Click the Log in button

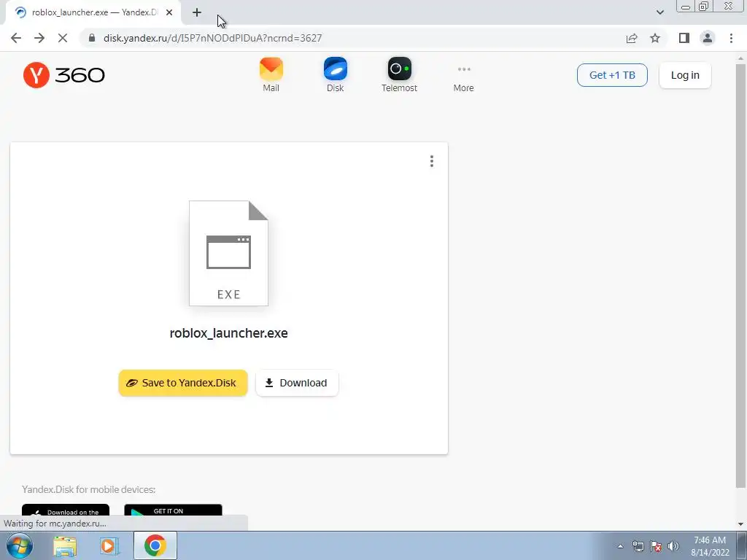[x=685, y=75]
